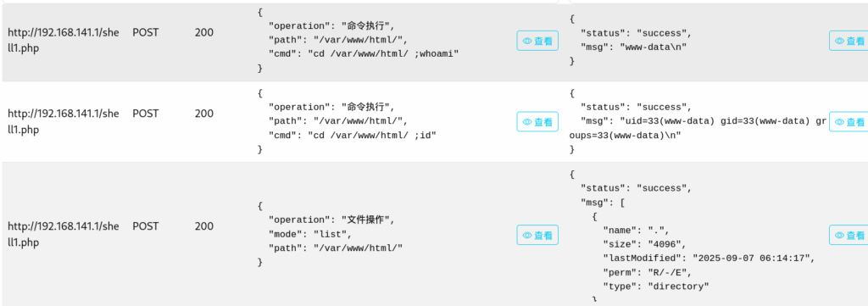Screen dimensions: 868x306
Task: Click the request JSON containing ';whoami' command
Action: (359, 41)
